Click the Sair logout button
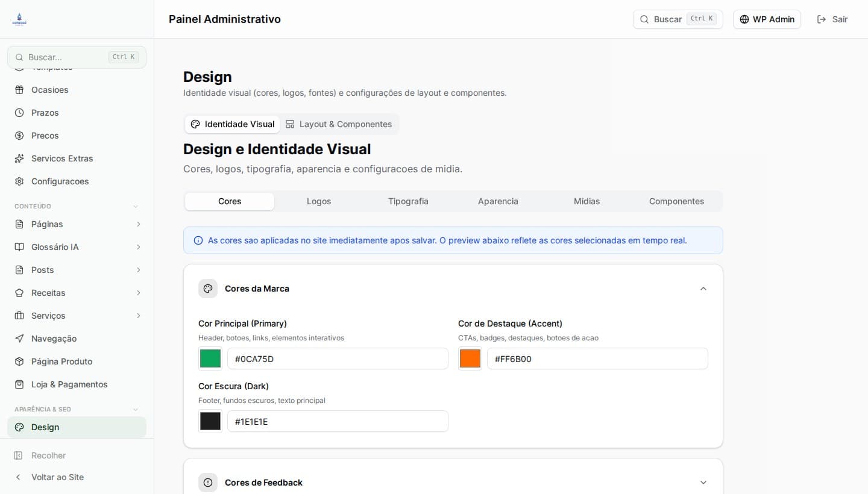This screenshot has width=868, height=494. (x=832, y=19)
